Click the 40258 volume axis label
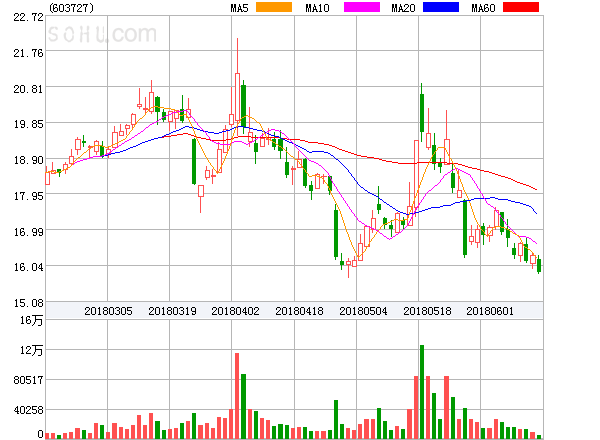Viewport: 600px width, 440px height. coord(28,410)
